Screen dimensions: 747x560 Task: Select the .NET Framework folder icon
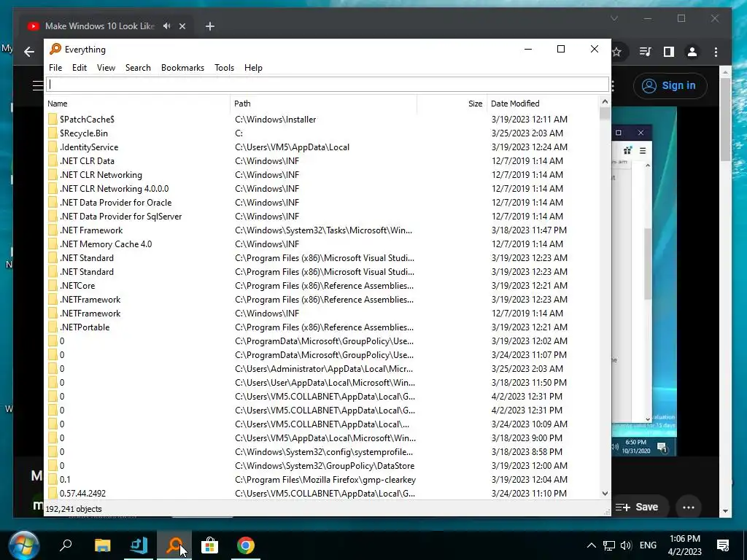pos(53,230)
